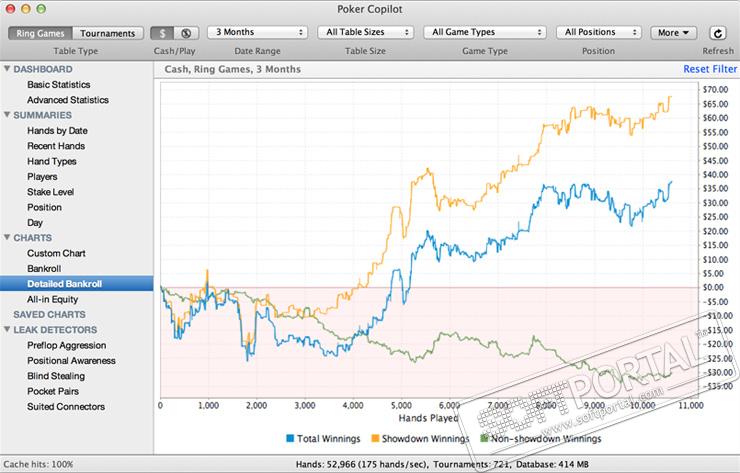
Task: Click the $0.00 axis label
Action: coord(713,287)
